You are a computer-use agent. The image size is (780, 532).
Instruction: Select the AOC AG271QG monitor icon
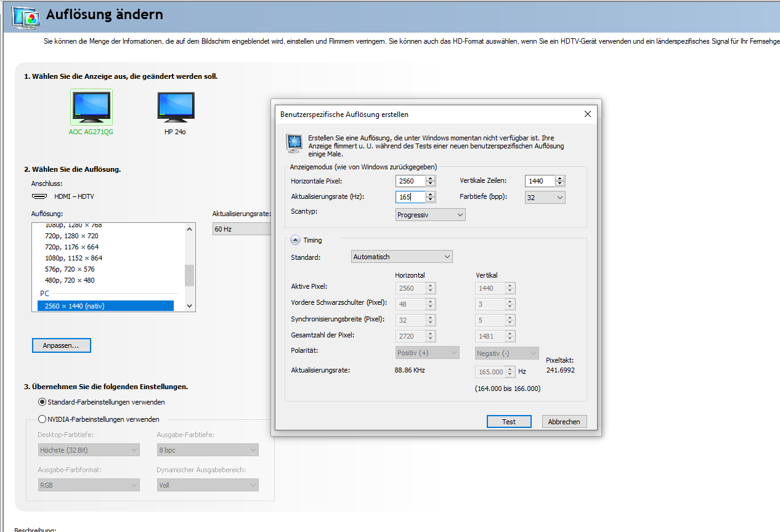pos(91,107)
